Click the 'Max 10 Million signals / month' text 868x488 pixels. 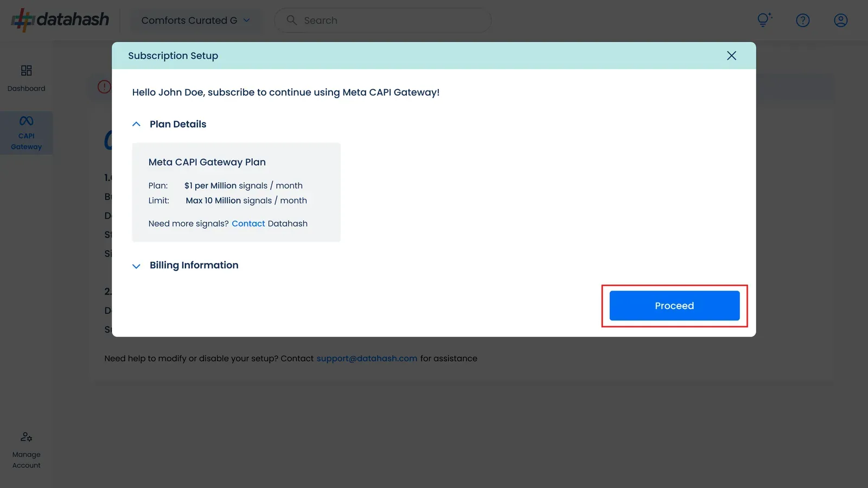tap(246, 201)
